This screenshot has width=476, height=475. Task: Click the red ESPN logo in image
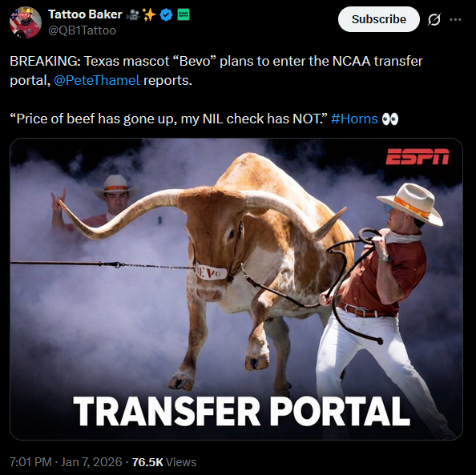418,157
